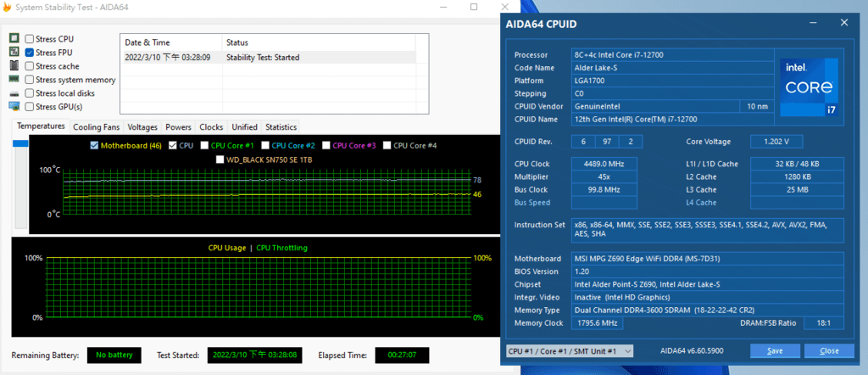Click the Elapsed Time 00:27:07 readout
Screen dimensions: 868x375
point(402,355)
